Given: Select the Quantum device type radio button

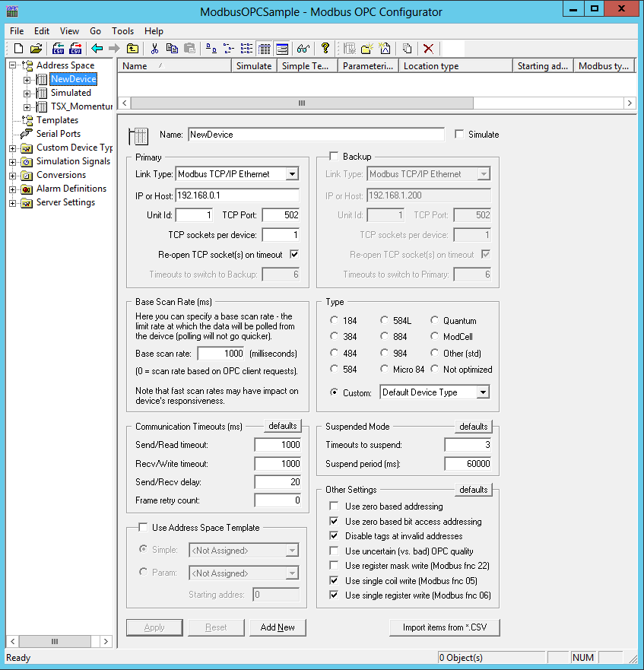Looking at the screenshot, I should coord(435,321).
